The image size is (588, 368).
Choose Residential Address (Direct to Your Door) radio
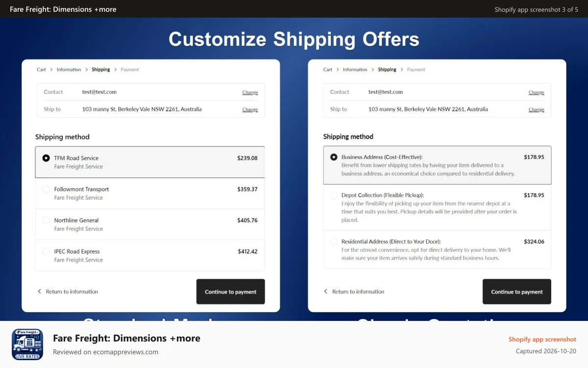(x=334, y=241)
